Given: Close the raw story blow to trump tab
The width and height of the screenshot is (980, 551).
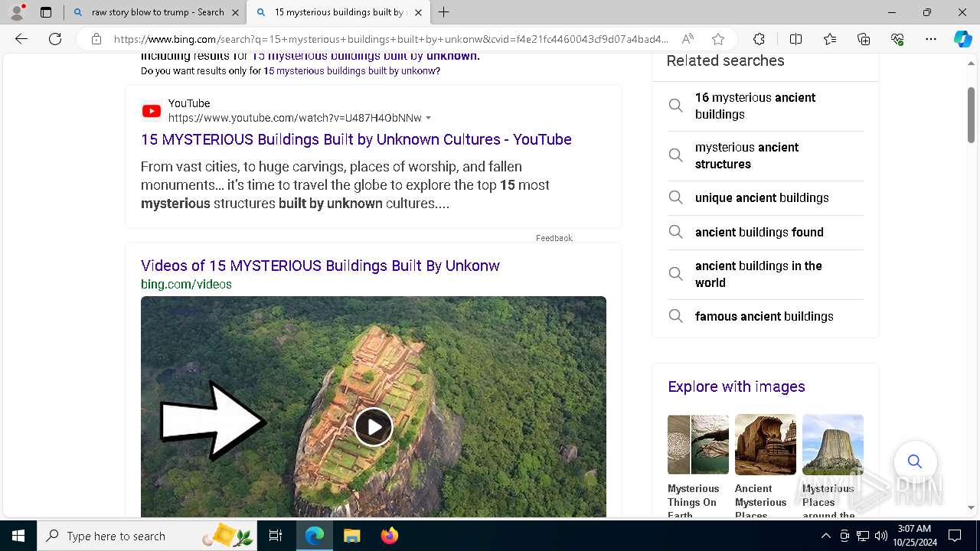Looking at the screenshot, I should click(235, 12).
